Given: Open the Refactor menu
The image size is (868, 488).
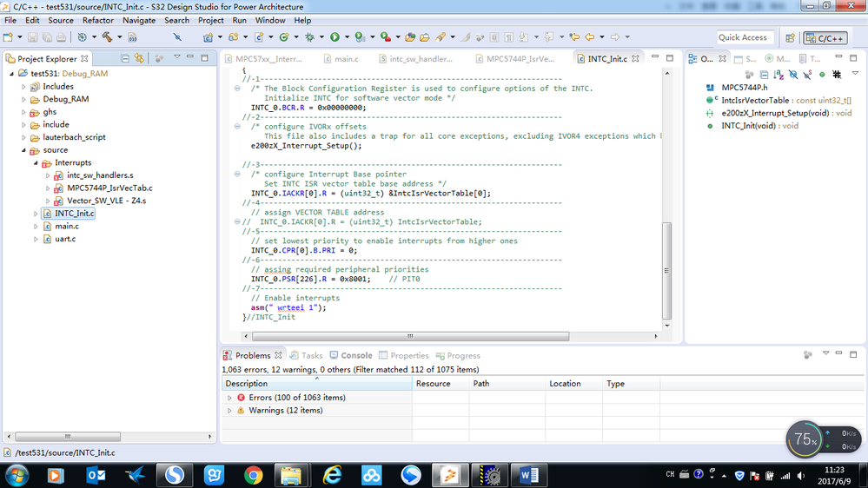Looking at the screenshot, I should pos(98,20).
